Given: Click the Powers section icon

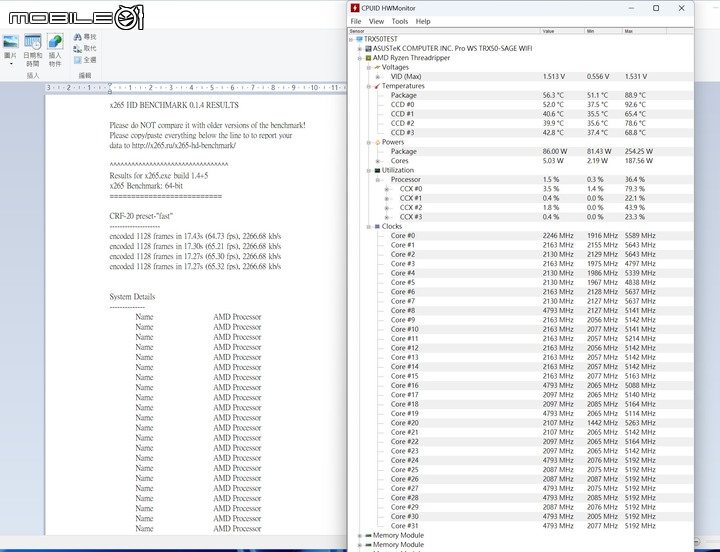Looking at the screenshot, I should (x=377, y=142).
